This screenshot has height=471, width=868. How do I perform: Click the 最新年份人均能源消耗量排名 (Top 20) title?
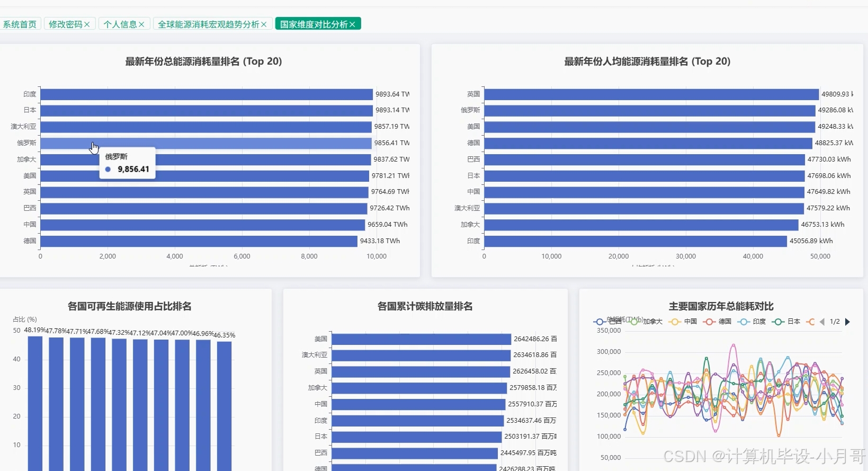(647, 61)
